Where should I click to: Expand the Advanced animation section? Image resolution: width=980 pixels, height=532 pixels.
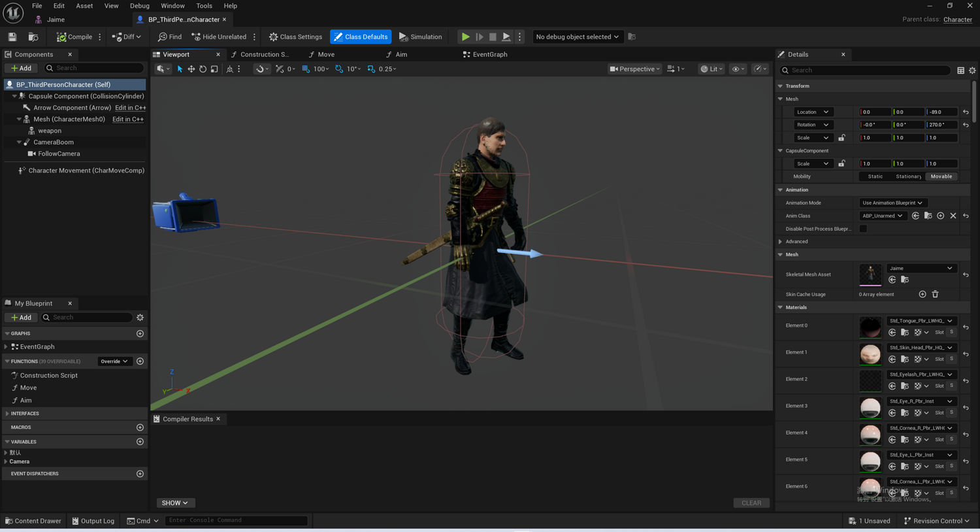(x=780, y=242)
